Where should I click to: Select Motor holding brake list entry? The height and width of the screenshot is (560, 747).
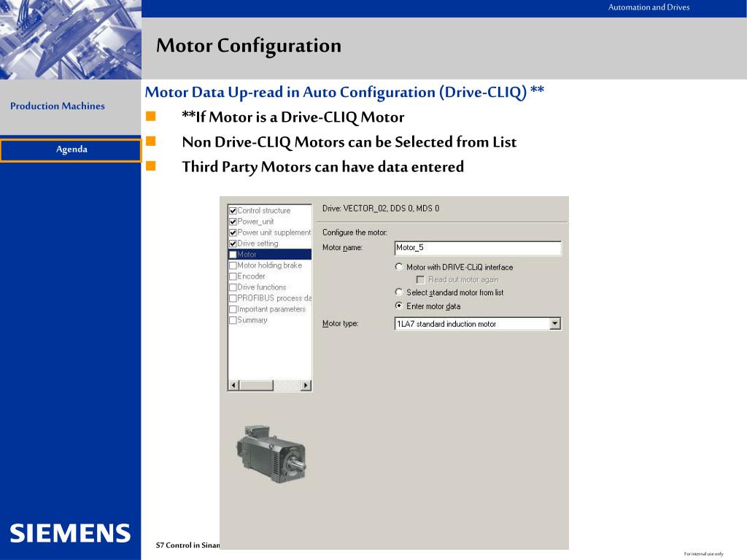[270, 265]
